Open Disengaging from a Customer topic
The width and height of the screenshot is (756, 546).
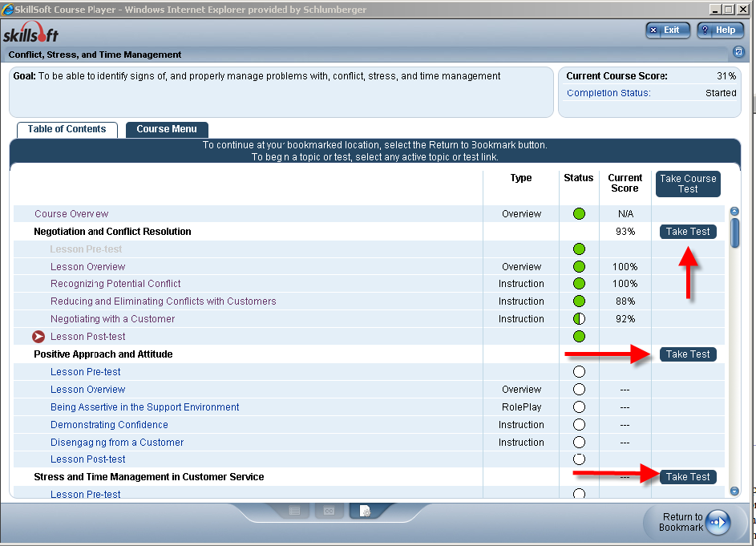click(117, 443)
